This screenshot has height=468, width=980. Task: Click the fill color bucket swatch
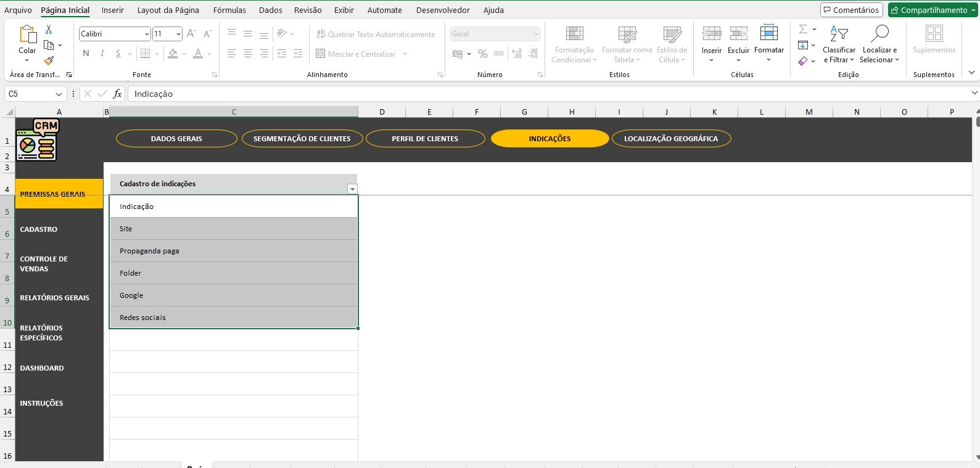pos(173,54)
